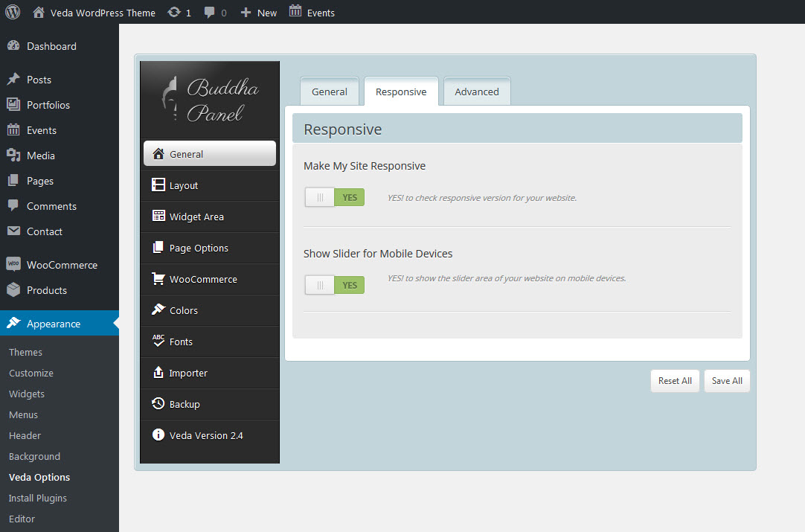This screenshot has height=532, width=805.
Task: Open the updates refresh icon
Action: pos(174,12)
